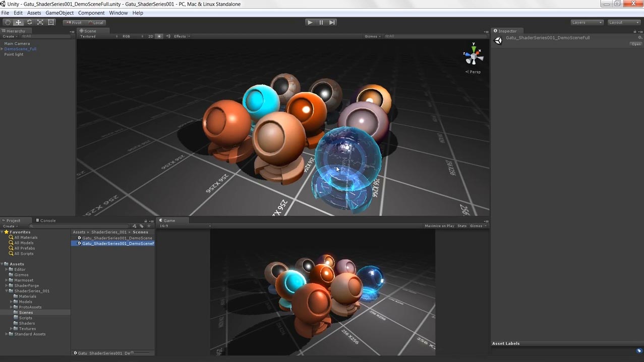This screenshot has height=362, width=644.
Task: Toggle scene audio speaker icon
Action: 167,36
